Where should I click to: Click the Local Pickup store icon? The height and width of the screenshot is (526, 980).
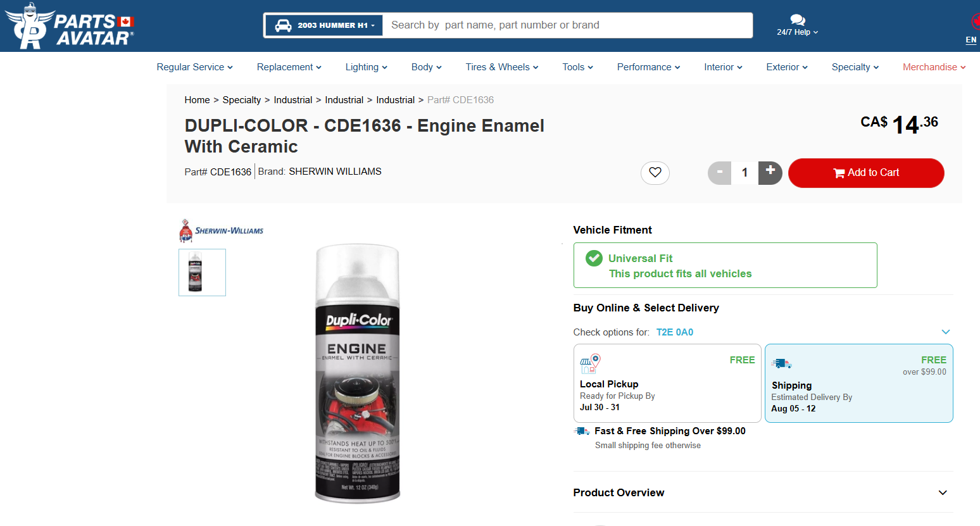click(590, 364)
